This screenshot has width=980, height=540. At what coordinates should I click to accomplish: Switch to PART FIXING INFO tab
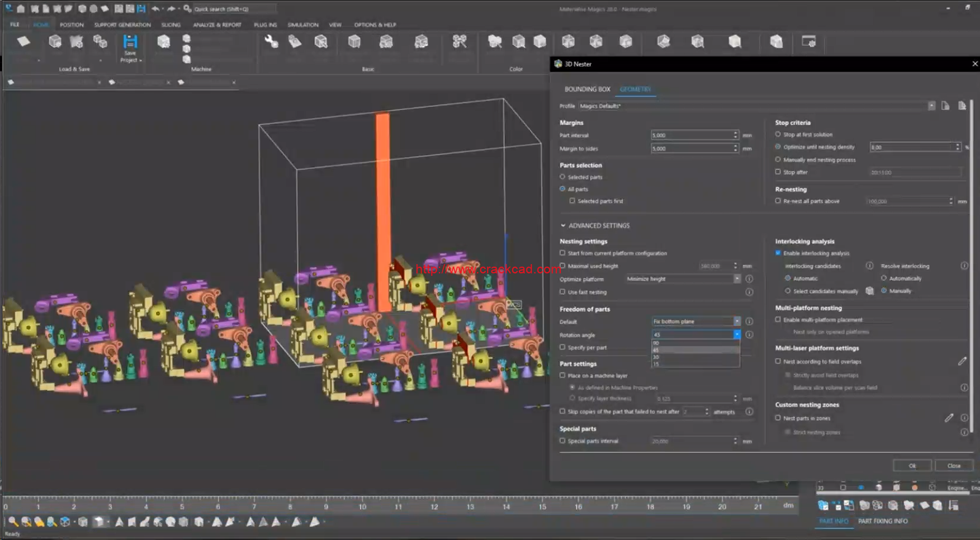882,521
